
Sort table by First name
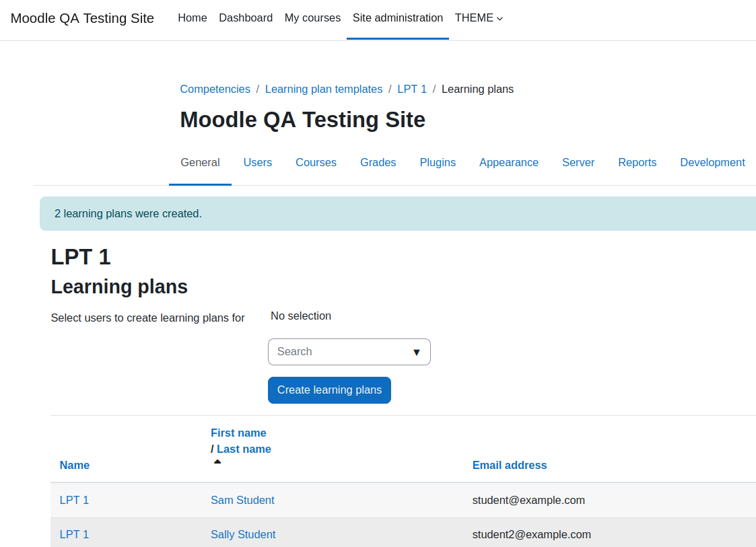tap(238, 433)
